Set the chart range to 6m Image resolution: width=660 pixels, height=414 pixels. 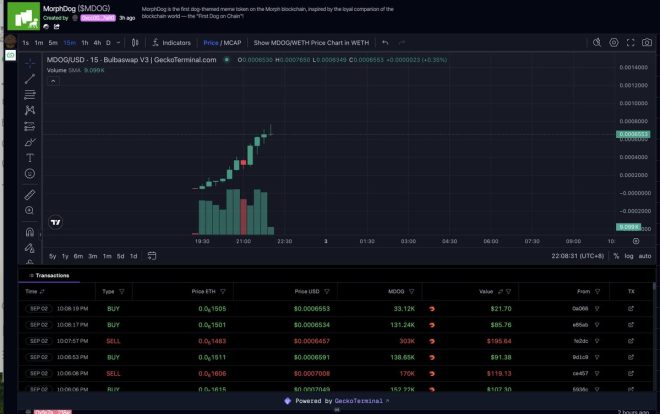click(78, 256)
